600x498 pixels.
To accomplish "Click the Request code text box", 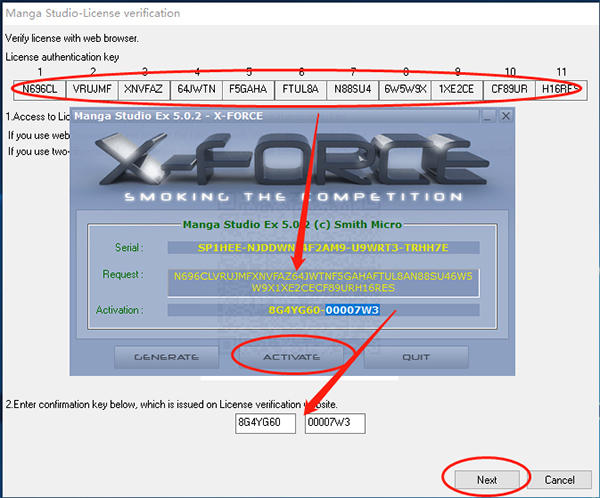I will click(x=324, y=281).
